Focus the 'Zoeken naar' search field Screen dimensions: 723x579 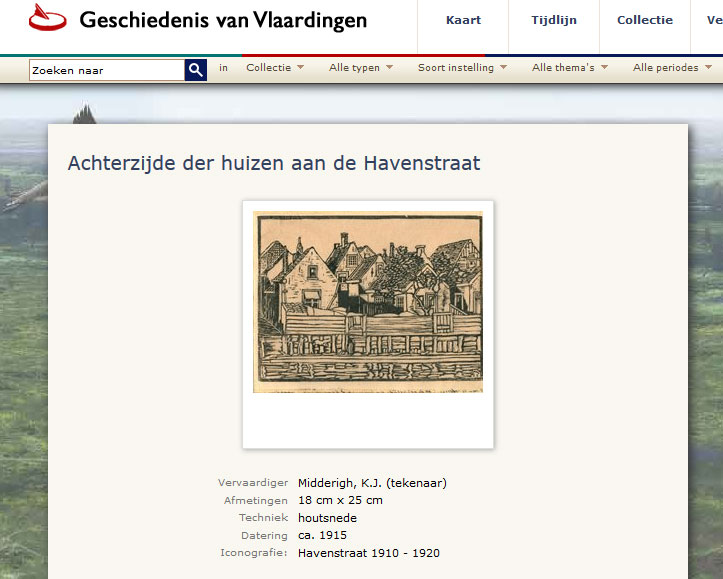click(106, 70)
